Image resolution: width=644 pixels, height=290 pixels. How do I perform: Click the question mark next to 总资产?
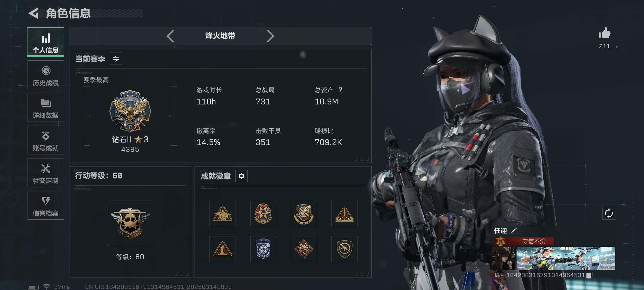click(340, 90)
